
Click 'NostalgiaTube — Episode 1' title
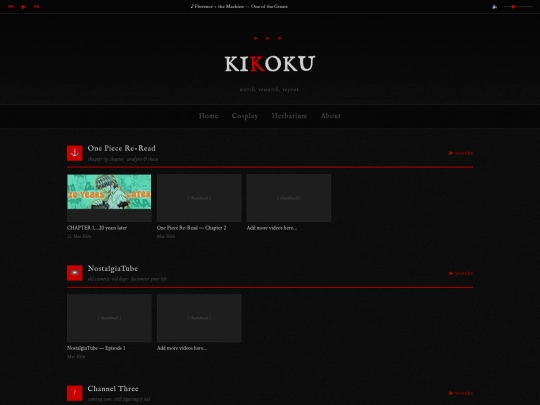pyautogui.click(x=96, y=348)
